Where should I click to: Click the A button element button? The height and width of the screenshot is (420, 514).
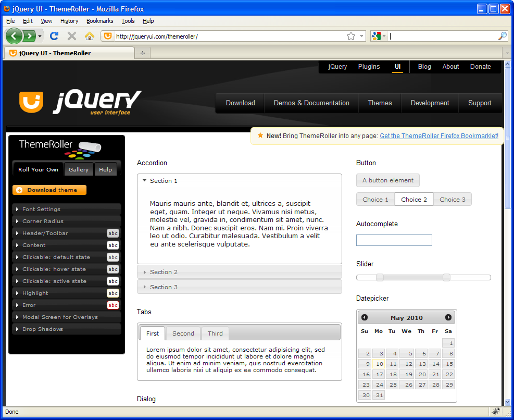[x=388, y=180]
